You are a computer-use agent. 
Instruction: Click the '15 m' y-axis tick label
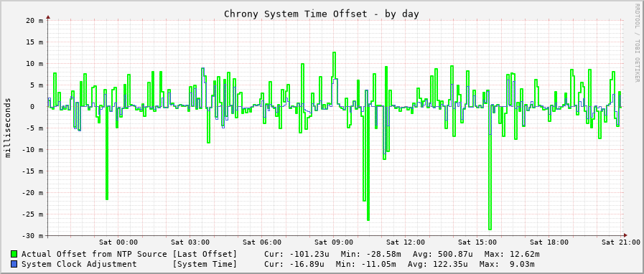point(34,42)
